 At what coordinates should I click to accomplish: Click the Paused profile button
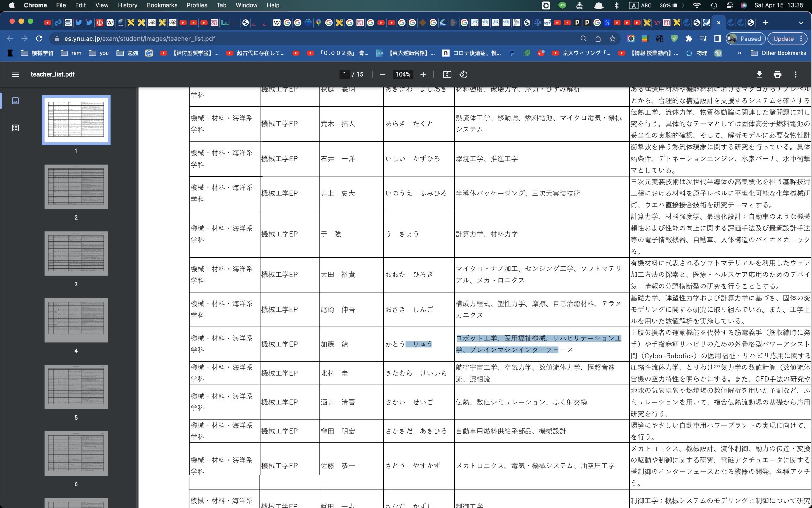[746, 39]
